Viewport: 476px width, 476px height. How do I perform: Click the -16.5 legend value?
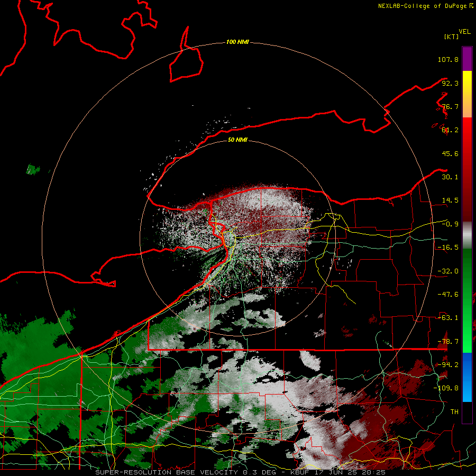[x=448, y=248]
